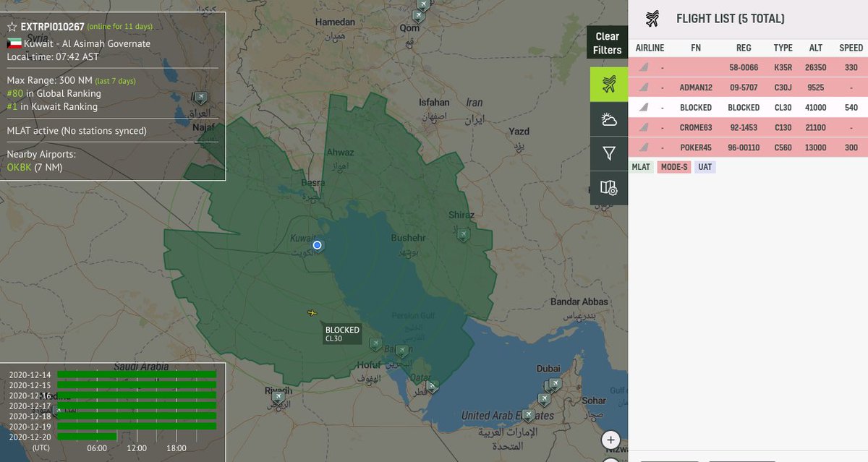868x462 pixels.
Task: Click airline icon in POKER45 row
Action: pos(642,147)
